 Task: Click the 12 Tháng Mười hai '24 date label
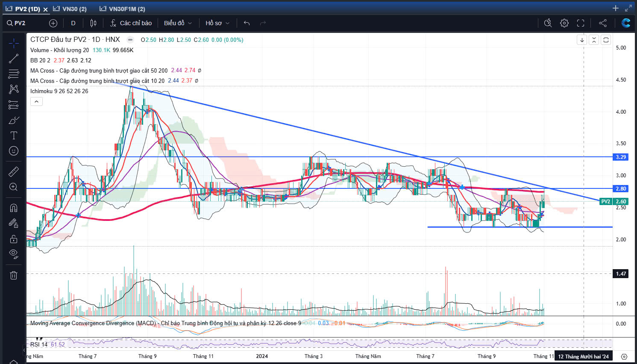583,356
